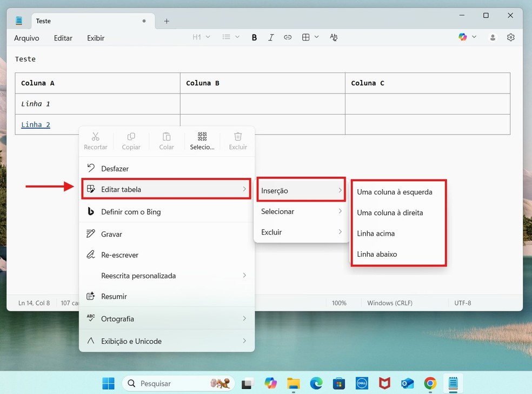Expand the Copilot dropdown chevron
Image resolution: width=532 pixels, height=394 pixels.
(x=474, y=37)
